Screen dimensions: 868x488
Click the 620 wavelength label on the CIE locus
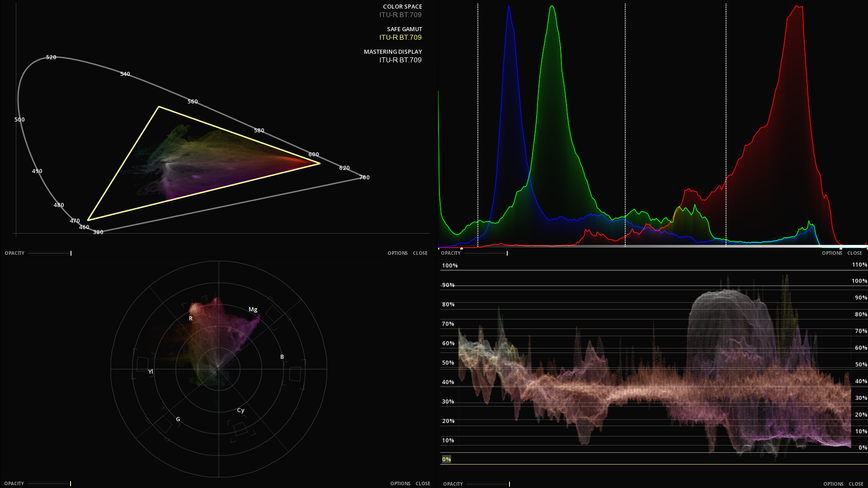click(x=344, y=168)
